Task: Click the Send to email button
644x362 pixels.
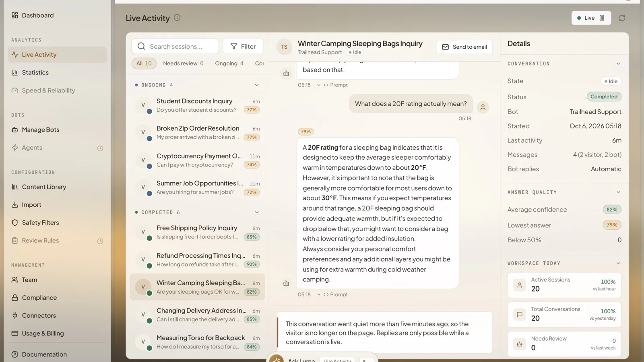Action: pyautogui.click(x=464, y=47)
